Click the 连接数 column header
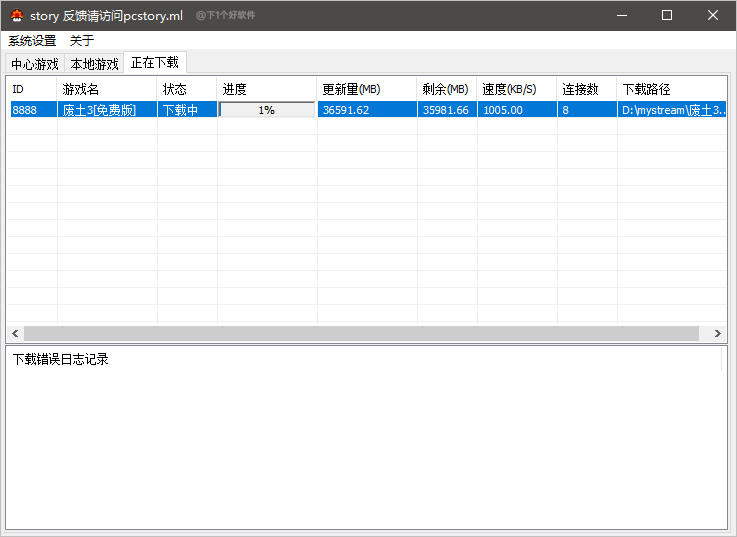The height and width of the screenshot is (537, 737). point(586,89)
